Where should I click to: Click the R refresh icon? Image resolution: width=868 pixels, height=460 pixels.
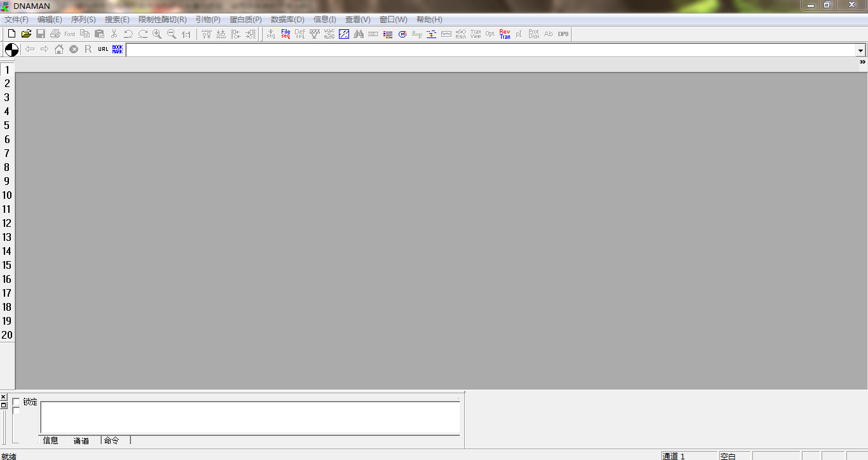coord(88,49)
